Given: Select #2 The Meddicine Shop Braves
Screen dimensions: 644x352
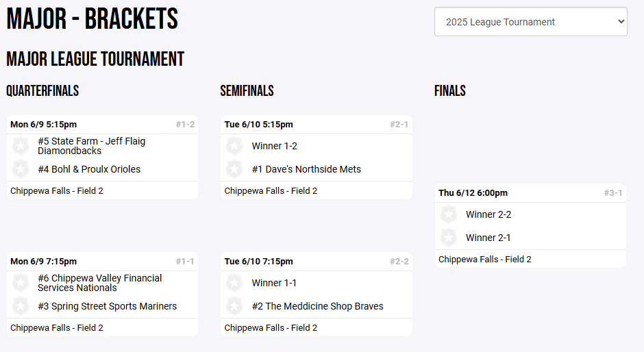Looking at the screenshot, I should [317, 306].
